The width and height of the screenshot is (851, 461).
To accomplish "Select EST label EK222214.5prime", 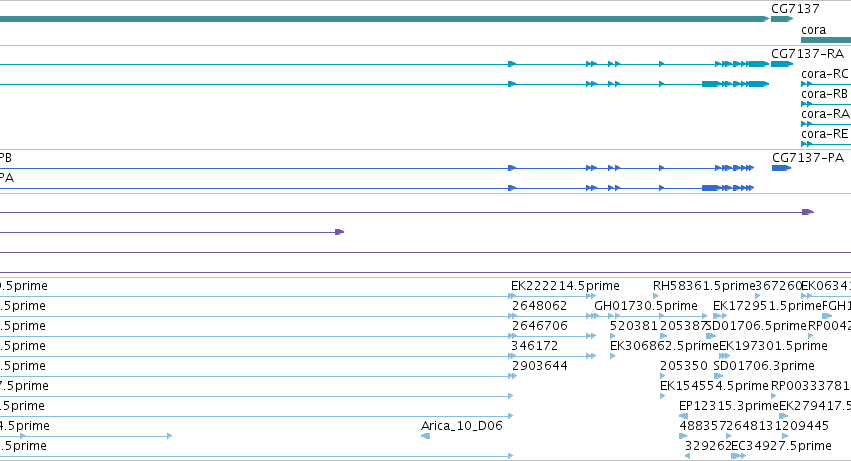I will [565, 286].
